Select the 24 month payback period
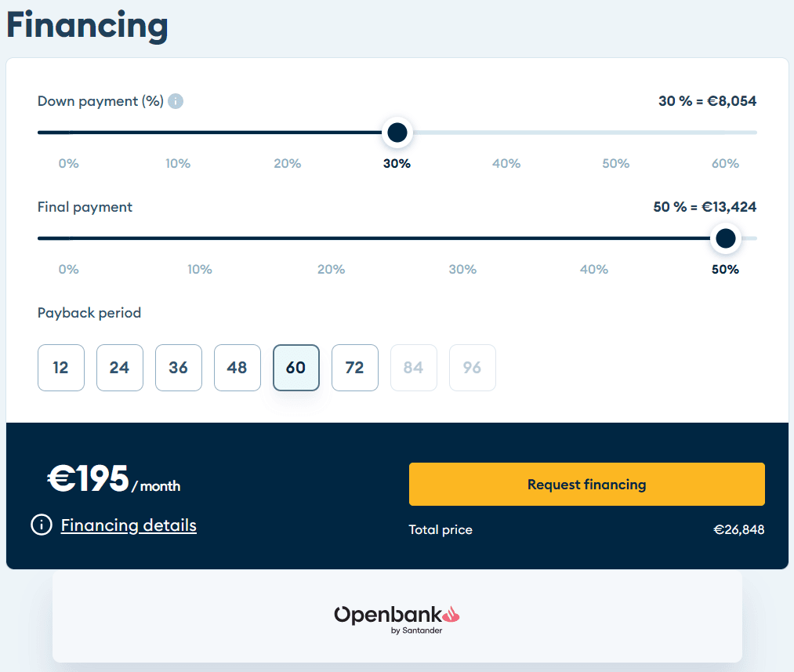This screenshot has width=794, height=672. coord(119,368)
